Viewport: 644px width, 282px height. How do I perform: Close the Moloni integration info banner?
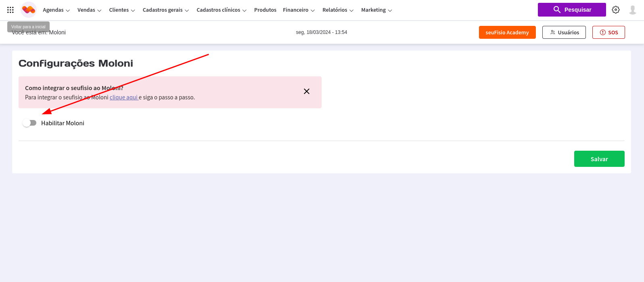[307, 91]
